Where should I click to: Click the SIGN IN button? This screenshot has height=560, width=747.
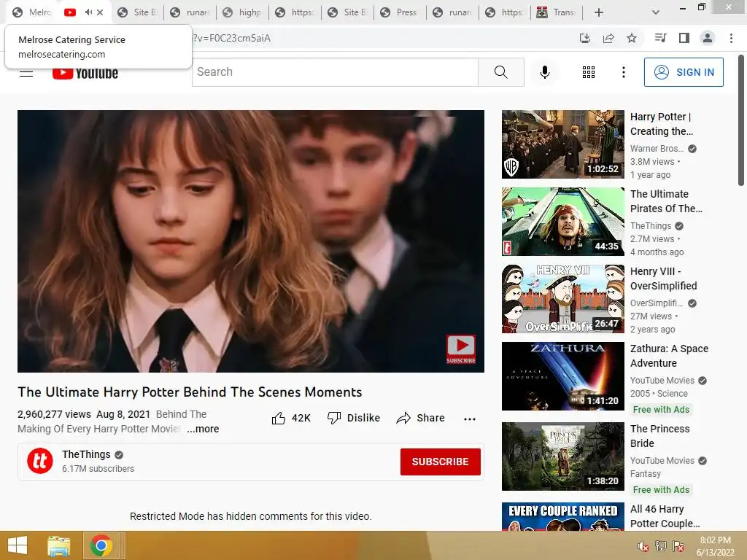tap(684, 72)
